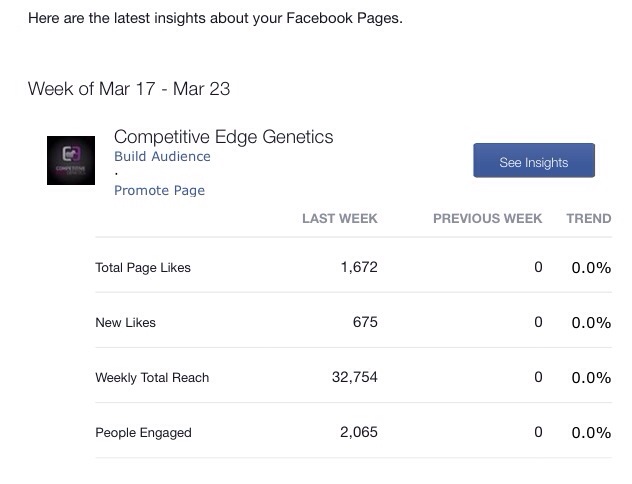Click the Promote Page link
This screenshot has width=632, height=484.
(x=159, y=191)
